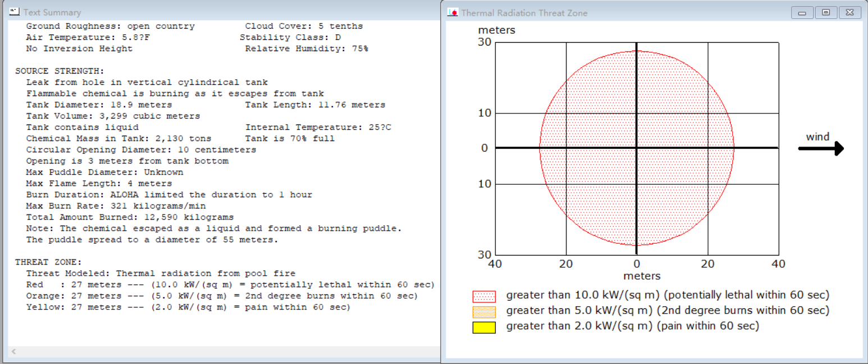Click the Text Summary window title icon
This screenshot has width=868, height=364.
tap(15, 12)
